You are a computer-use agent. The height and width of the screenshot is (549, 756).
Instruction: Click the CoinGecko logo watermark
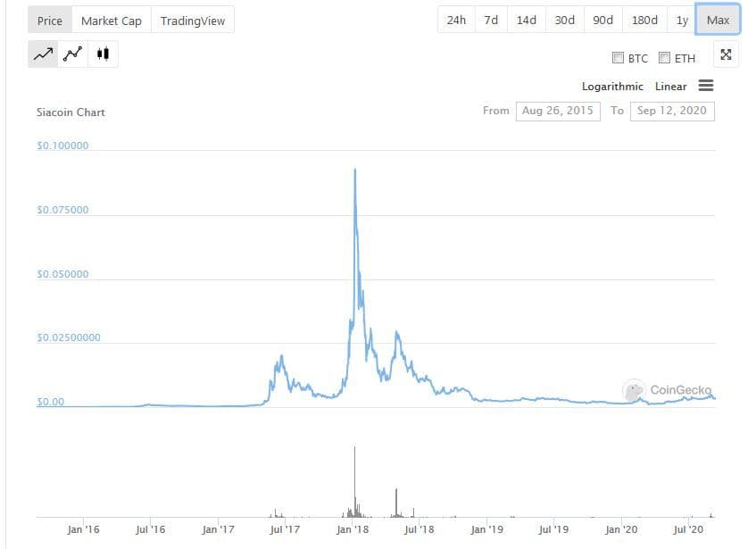click(668, 390)
